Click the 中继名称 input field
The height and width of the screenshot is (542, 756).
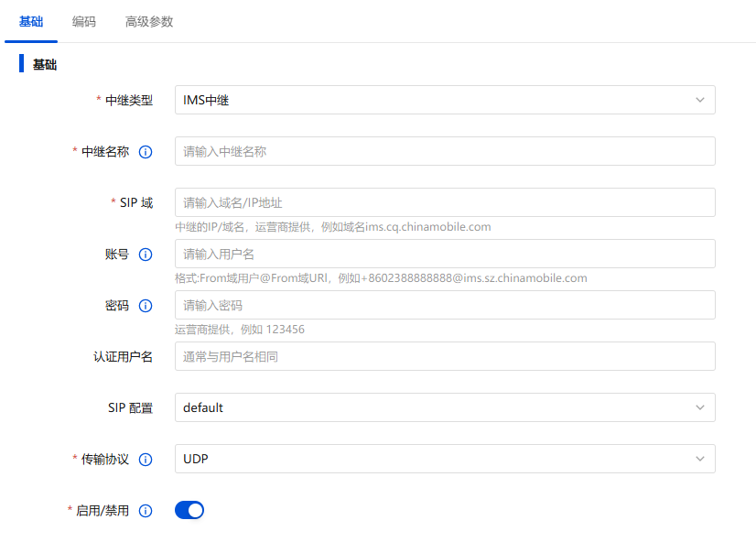pos(445,152)
